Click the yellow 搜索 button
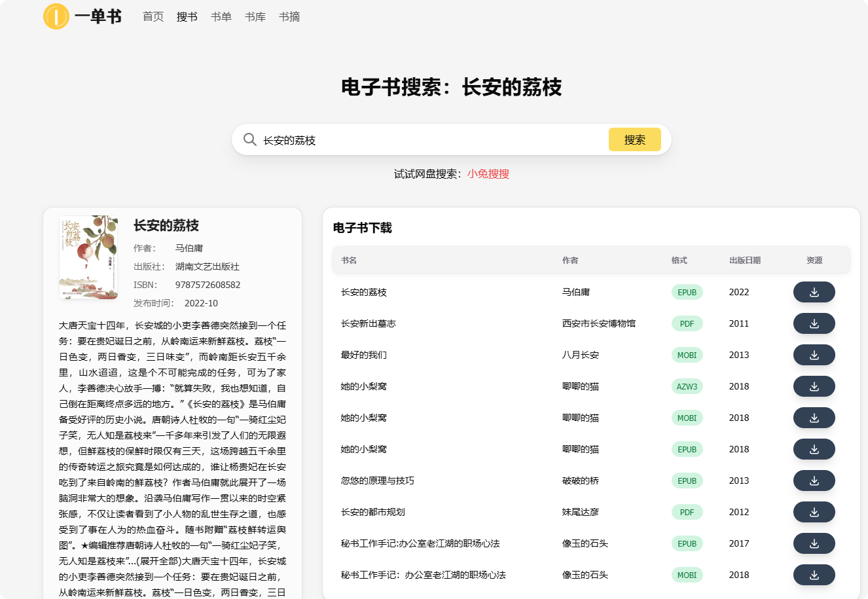 [634, 139]
